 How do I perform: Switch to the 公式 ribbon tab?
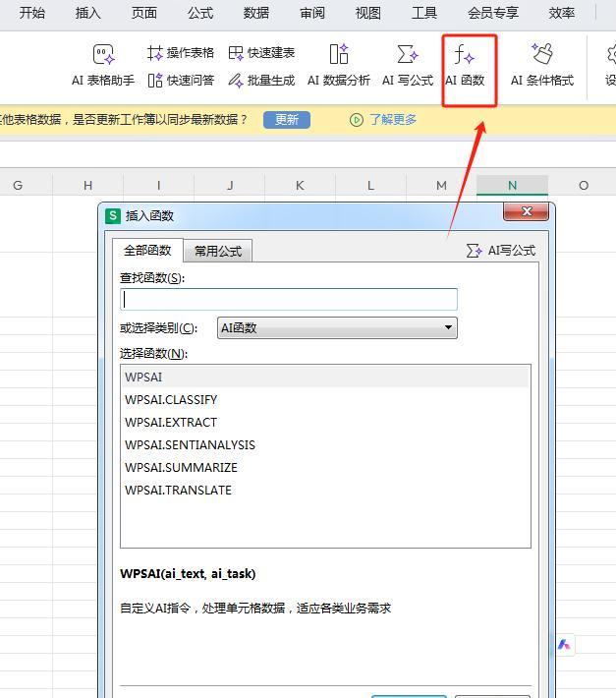tap(200, 14)
